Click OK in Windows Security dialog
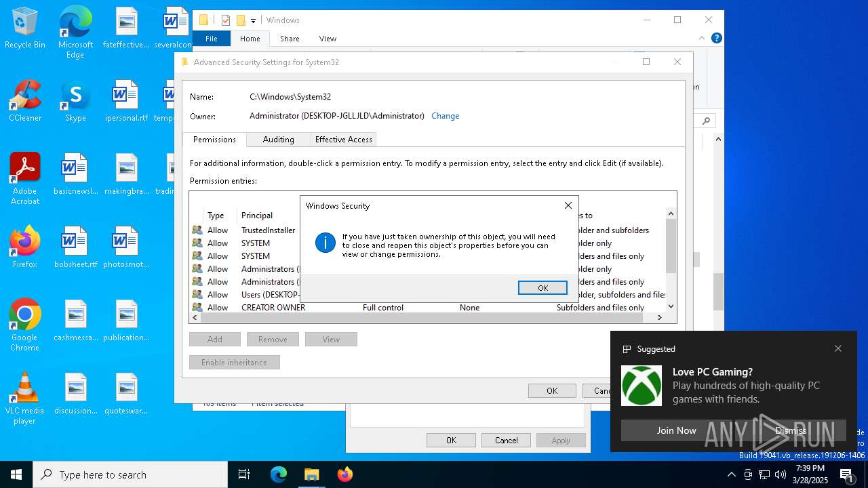The height and width of the screenshot is (488, 868). tap(542, 287)
